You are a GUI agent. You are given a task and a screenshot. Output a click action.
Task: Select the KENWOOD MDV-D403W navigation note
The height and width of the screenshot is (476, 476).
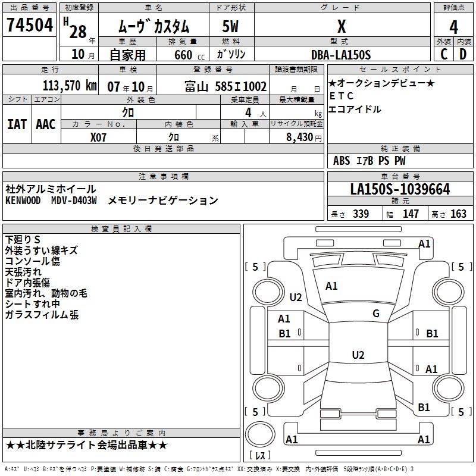[112, 201]
